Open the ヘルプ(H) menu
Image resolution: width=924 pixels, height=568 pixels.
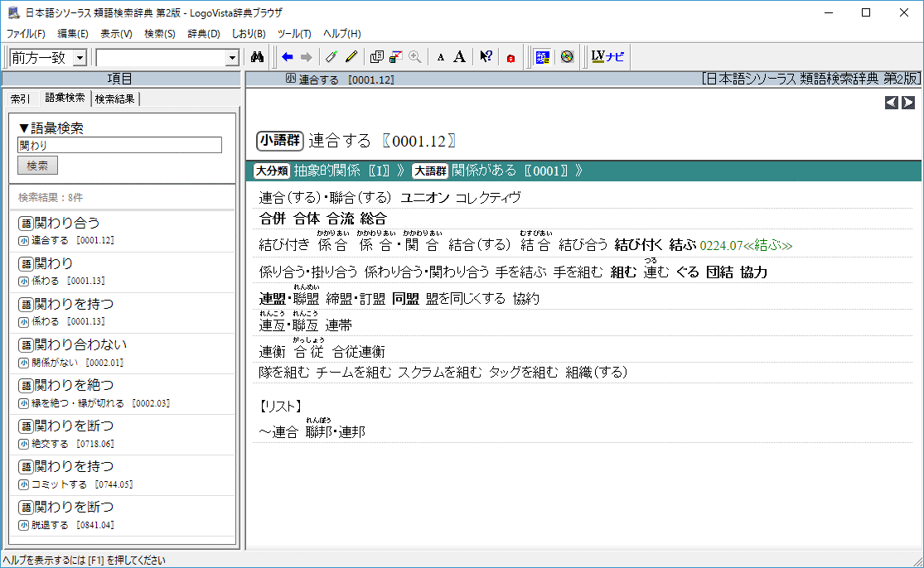(341, 34)
